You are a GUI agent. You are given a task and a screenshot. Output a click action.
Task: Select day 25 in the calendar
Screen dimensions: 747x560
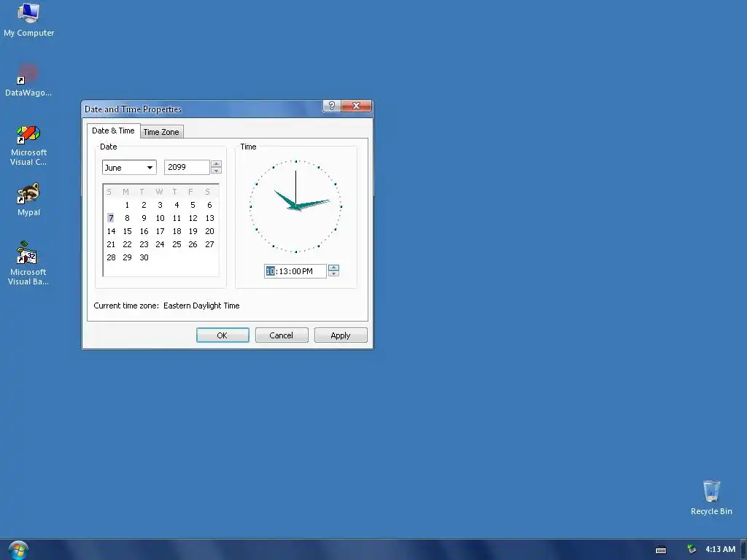tap(177, 244)
